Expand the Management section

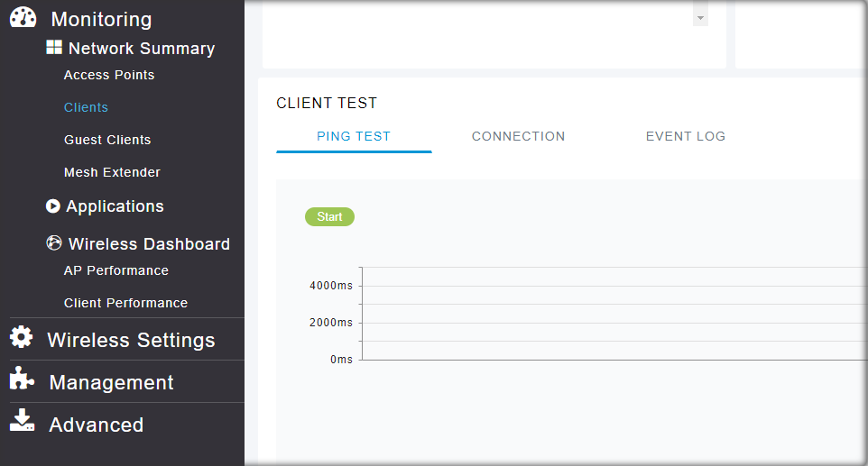click(111, 382)
